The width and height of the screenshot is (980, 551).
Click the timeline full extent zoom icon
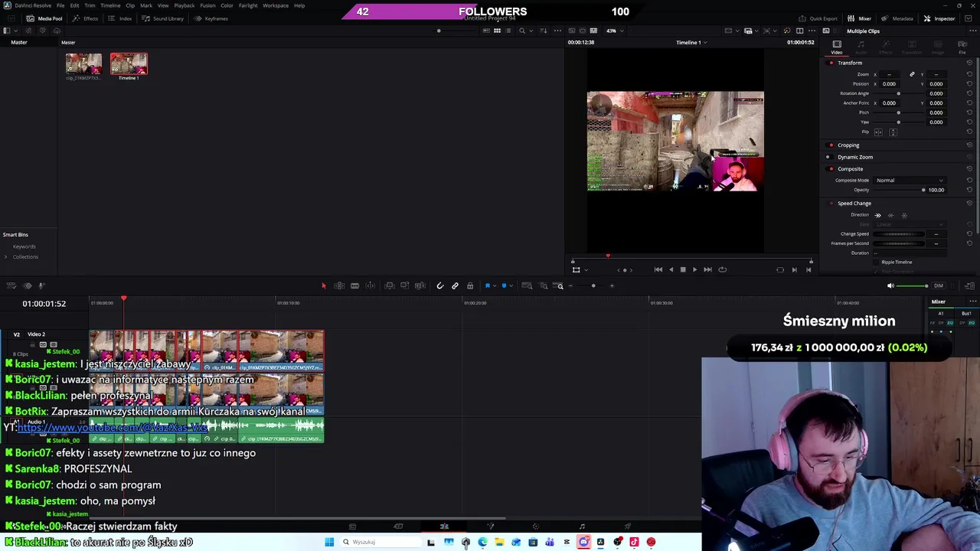click(x=527, y=285)
